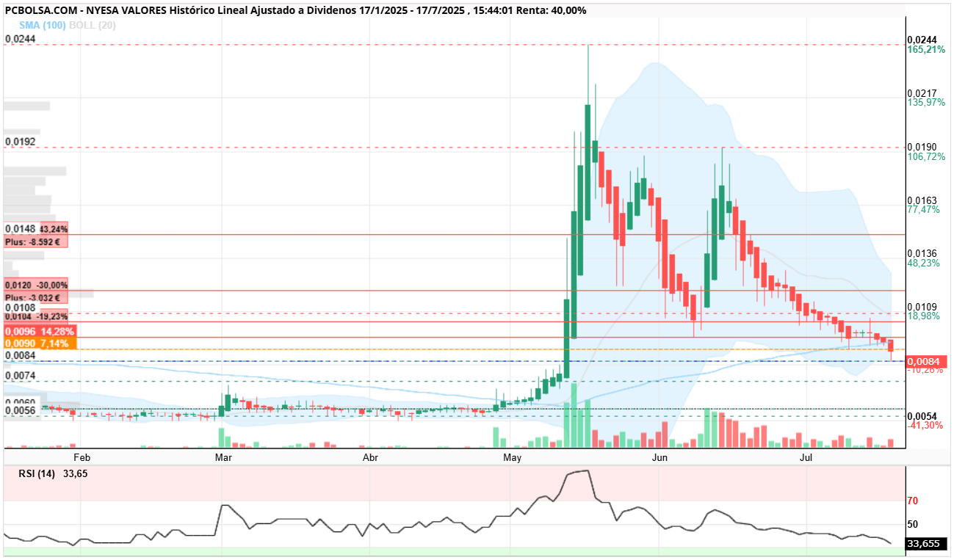This screenshot has width=954, height=560.
Task: Click the Plus: -3.032 € label
Action: tap(37, 297)
